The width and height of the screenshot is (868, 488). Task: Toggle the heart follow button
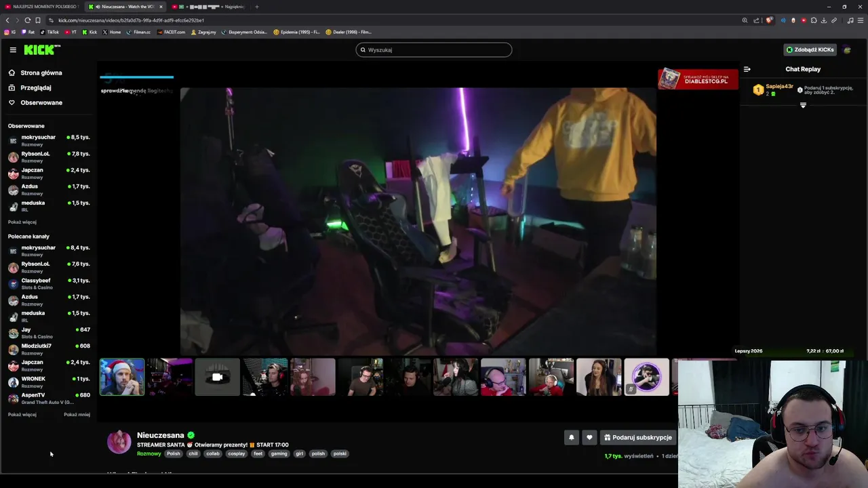[x=589, y=437]
